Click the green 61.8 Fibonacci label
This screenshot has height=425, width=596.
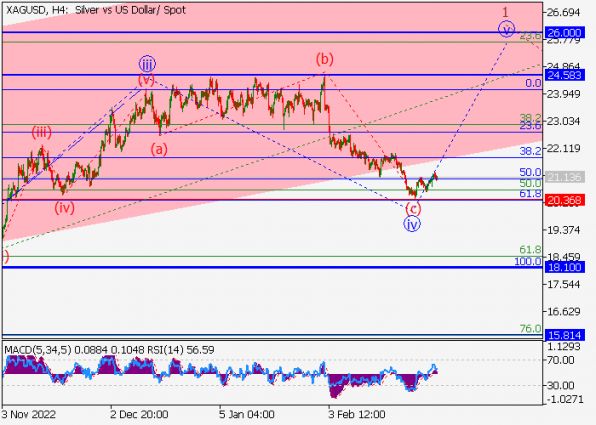click(x=531, y=250)
